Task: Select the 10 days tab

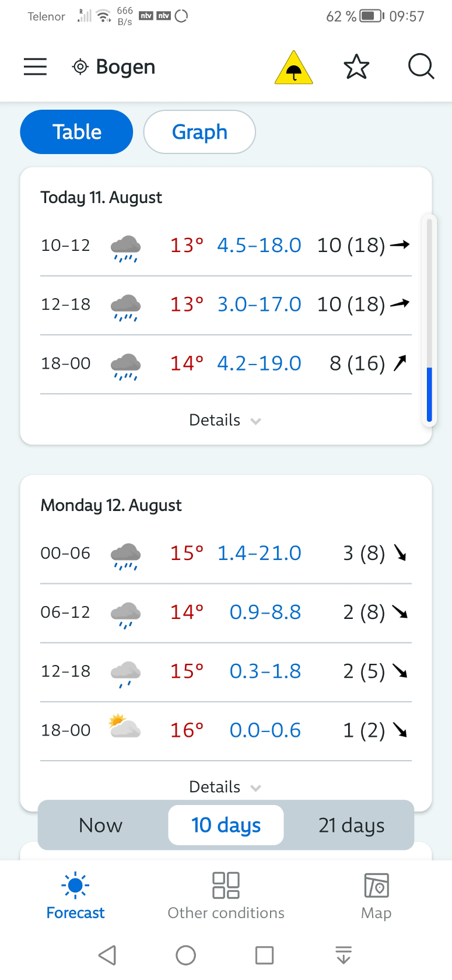Action: (x=225, y=825)
